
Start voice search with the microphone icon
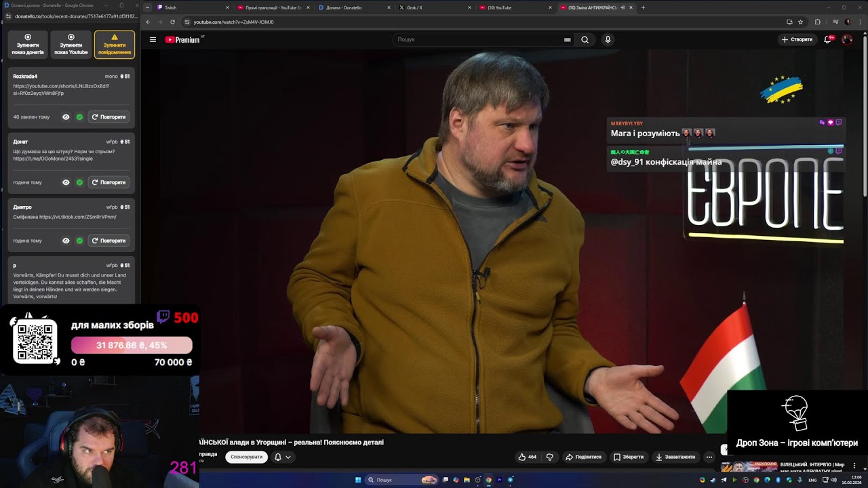pyautogui.click(x=608, y=39)
